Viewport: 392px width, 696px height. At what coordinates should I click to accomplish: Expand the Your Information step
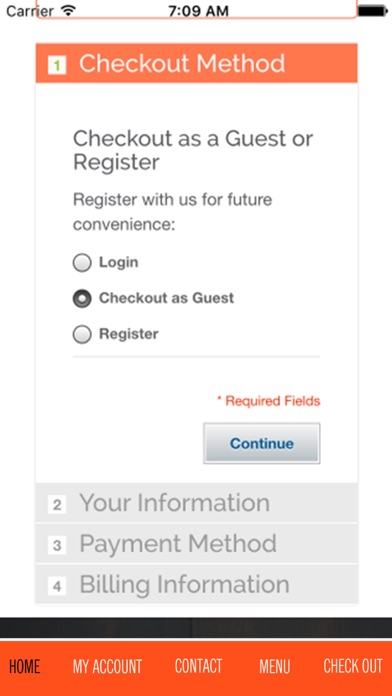click(197, 503)
